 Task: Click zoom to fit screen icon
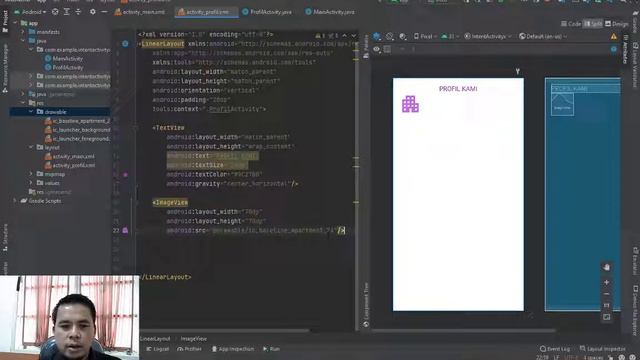[607, 317]
